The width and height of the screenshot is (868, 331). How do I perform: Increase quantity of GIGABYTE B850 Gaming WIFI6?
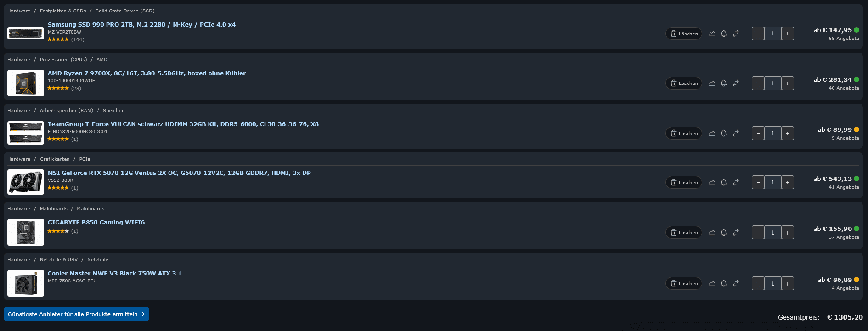coord(788,232)
